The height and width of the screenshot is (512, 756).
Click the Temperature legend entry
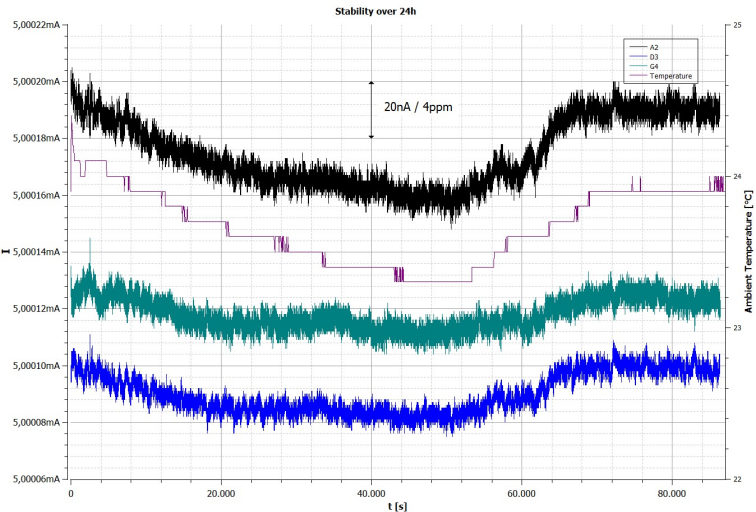(661, 76)
